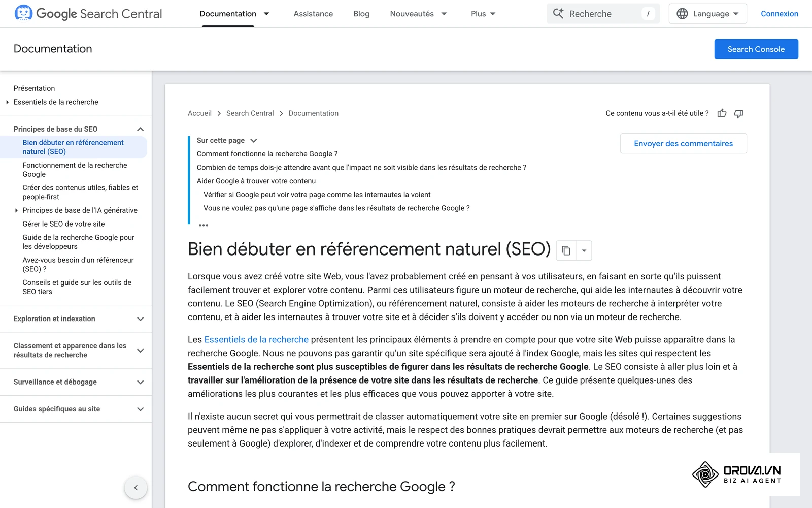Jump to Comment fonctionne la recherche Google section
Image resolution: width=812 pixels, height=508 pixels.
coord(267,154)
